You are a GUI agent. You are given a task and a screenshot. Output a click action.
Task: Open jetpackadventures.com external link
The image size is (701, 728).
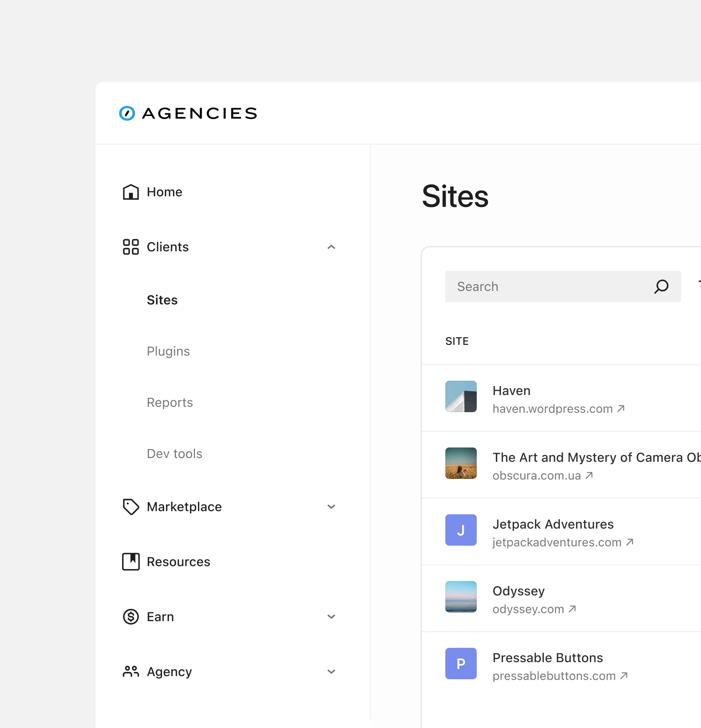pos(562,542)
